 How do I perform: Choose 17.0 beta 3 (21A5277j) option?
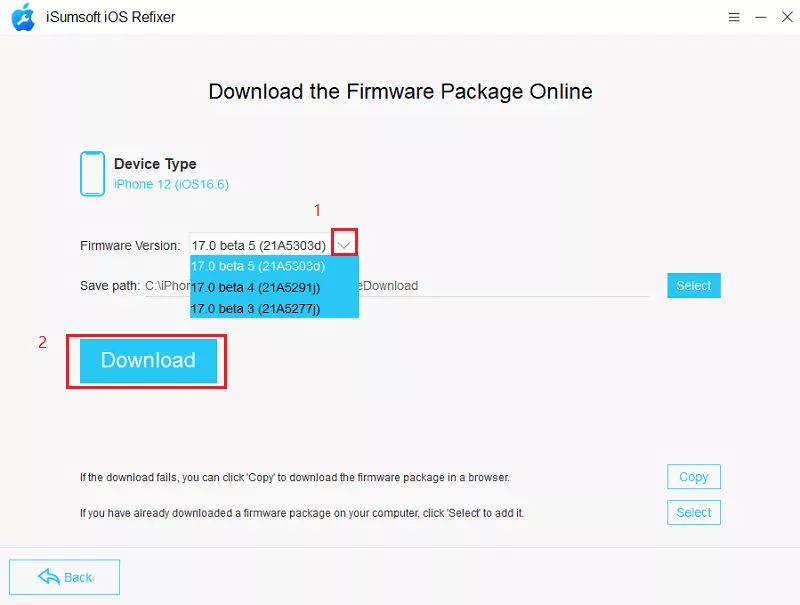click(274, 309)
